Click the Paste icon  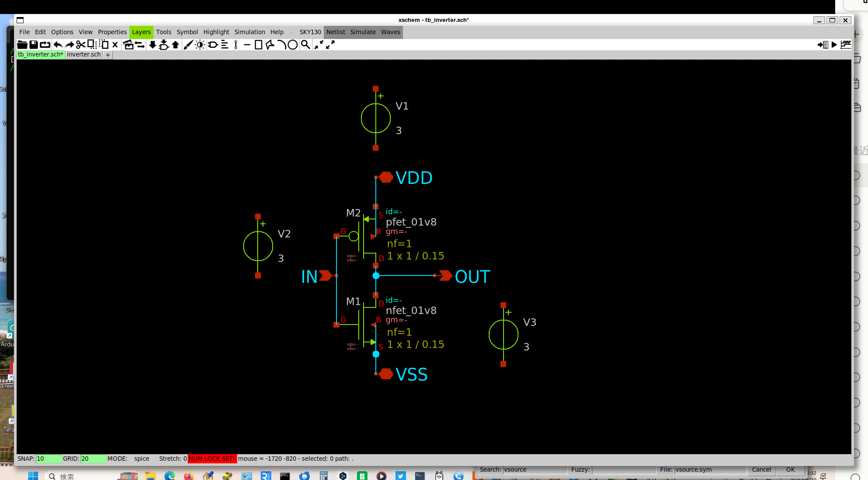click(x=104, y=44)
